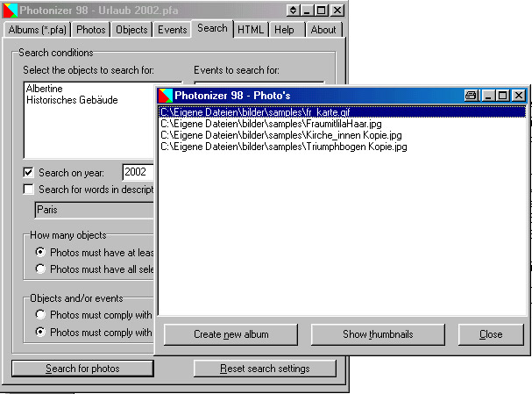Close the Photo's window with the X button

(519, 96)
